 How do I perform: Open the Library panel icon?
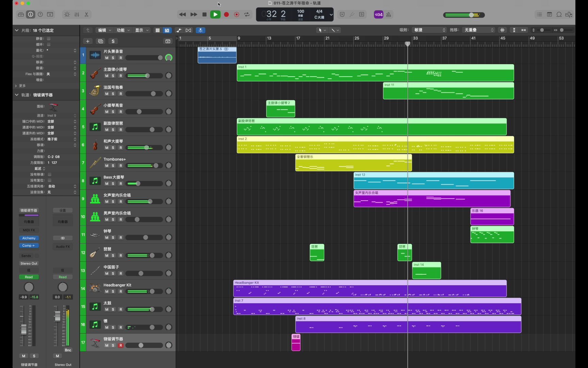(x=21, y=14)
